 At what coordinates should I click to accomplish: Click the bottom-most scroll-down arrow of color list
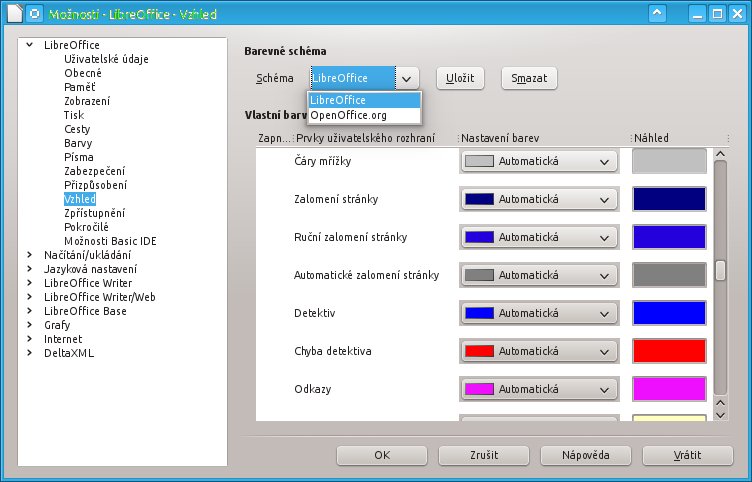click(720, 415)
